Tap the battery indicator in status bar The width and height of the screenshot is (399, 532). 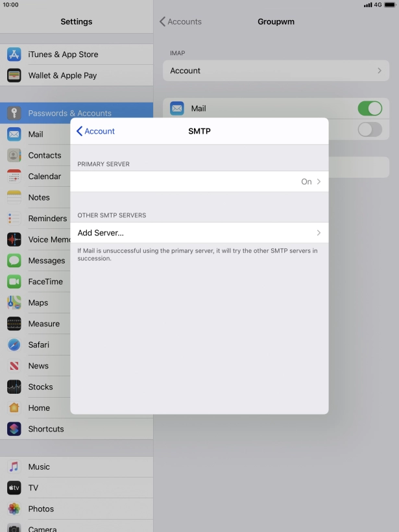click(x=390, y=5)
